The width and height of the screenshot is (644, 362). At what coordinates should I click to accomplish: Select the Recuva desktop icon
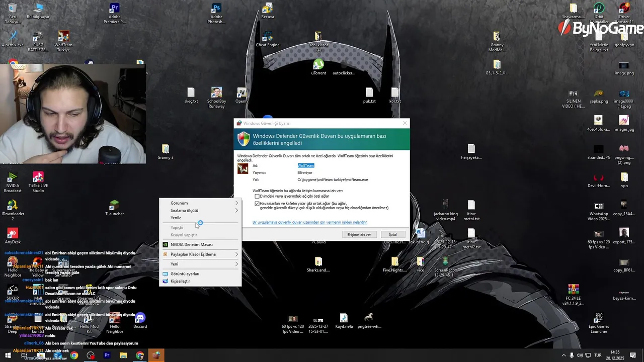268,11
